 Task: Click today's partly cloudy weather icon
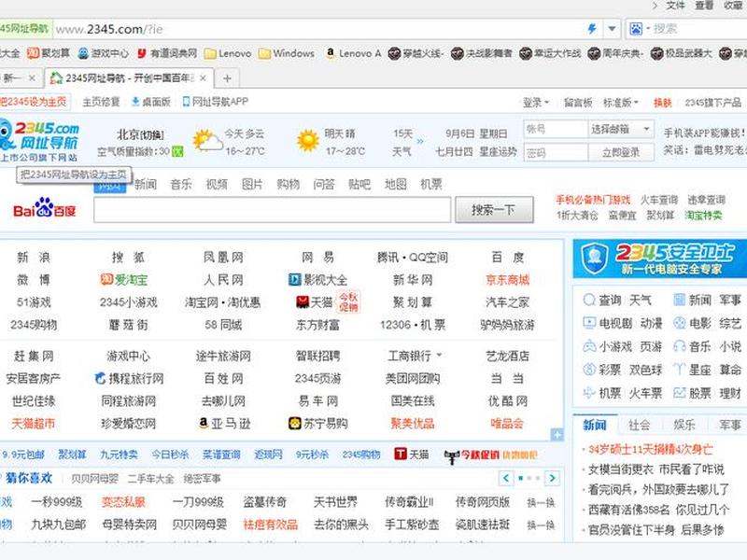point(207,142)
